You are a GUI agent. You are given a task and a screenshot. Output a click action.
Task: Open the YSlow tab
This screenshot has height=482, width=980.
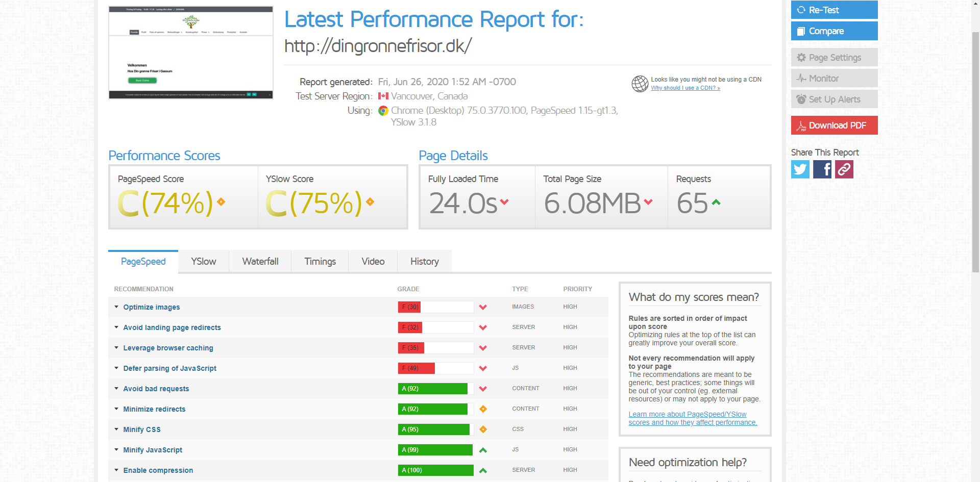(203, 262)
